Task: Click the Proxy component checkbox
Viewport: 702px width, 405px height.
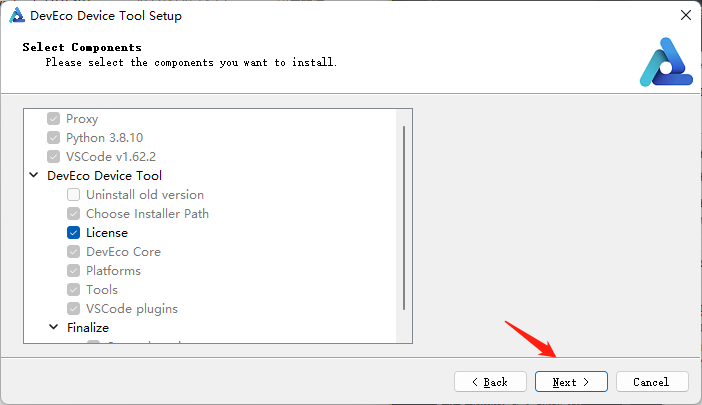Action: (53, 119)
